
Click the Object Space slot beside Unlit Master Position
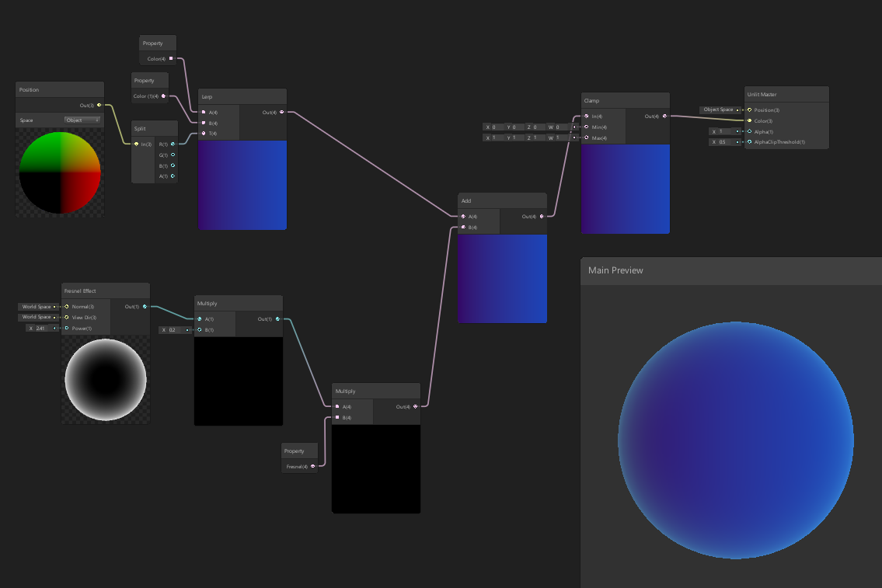[718, 110]
